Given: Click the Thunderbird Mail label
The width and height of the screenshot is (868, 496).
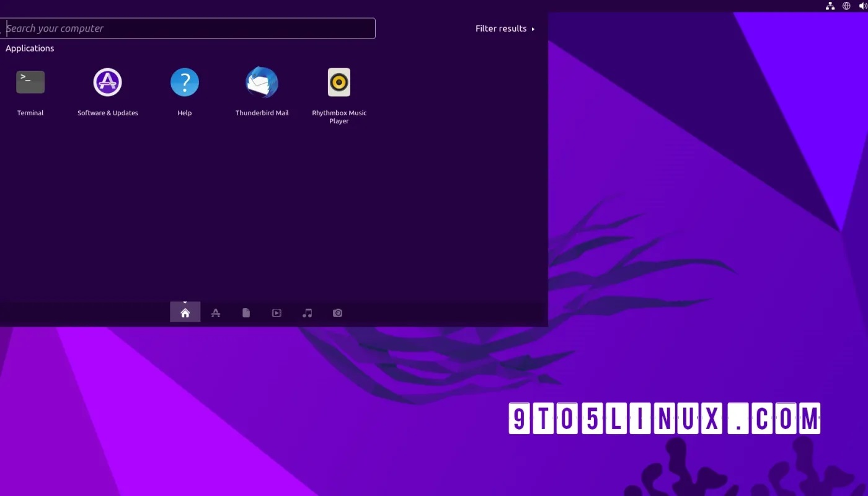Looking at the screenshot, I should (x=262, y=113).
